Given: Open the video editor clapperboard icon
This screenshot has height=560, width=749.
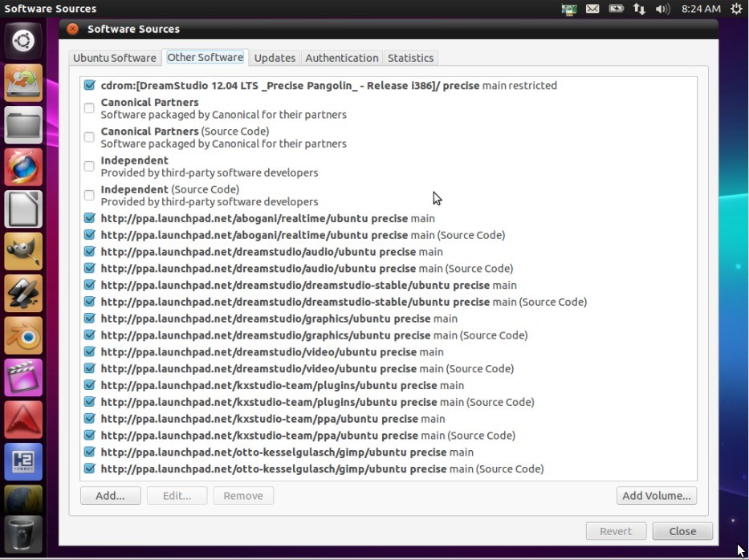Looking at the screenshot, I should (x=23, y=377).
